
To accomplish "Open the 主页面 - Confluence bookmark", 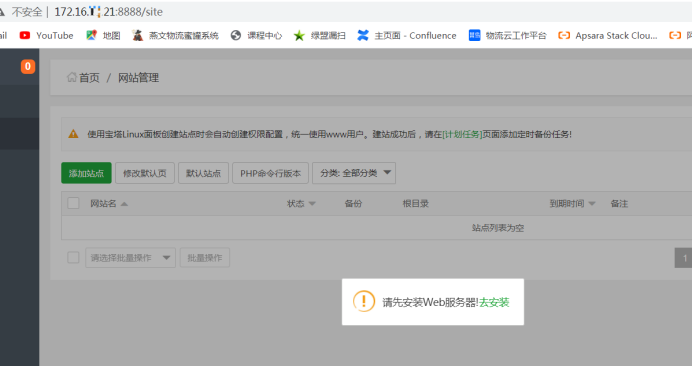I will [407, 36].
